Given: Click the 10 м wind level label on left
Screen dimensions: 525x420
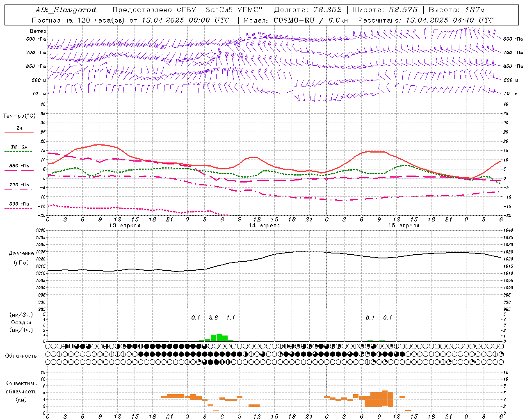Looking at the screenshot, I should pos(39,94).
